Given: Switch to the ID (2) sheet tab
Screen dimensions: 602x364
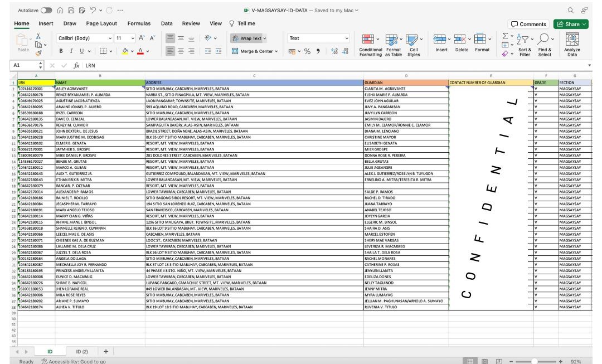Looking at the screenshot, I should click(x=82, y=351).
